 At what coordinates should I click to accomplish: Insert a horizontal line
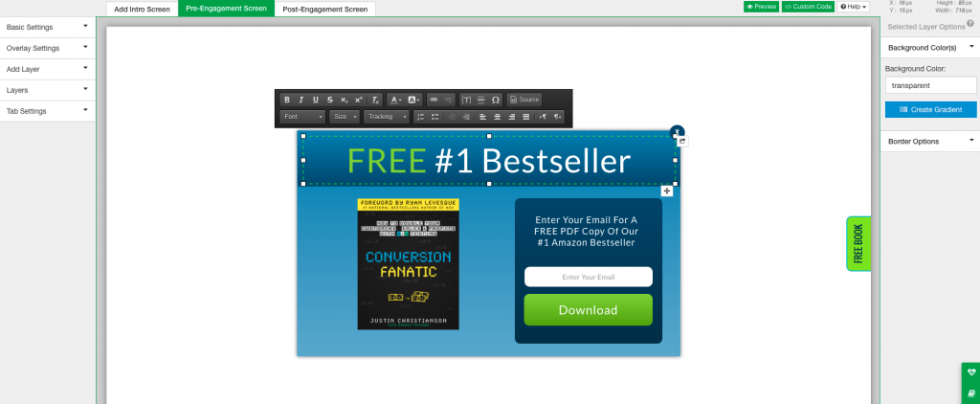pyautogui.click(x=480, y=101)
